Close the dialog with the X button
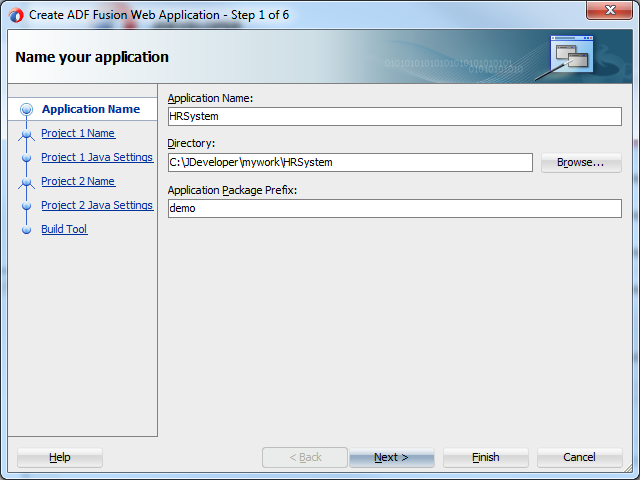This screenshot has width=640, height=480. pyautogui.click(x=610, y=10)
